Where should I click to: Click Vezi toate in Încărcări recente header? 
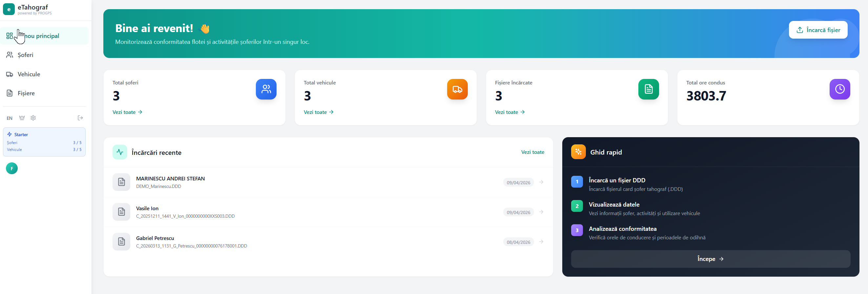coord(532,152)
